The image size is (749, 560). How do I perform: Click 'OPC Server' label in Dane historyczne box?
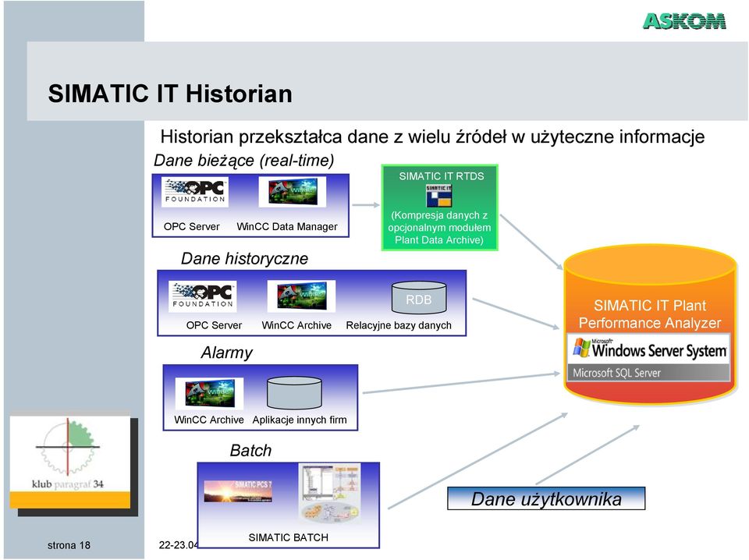(x=214, y=325)
